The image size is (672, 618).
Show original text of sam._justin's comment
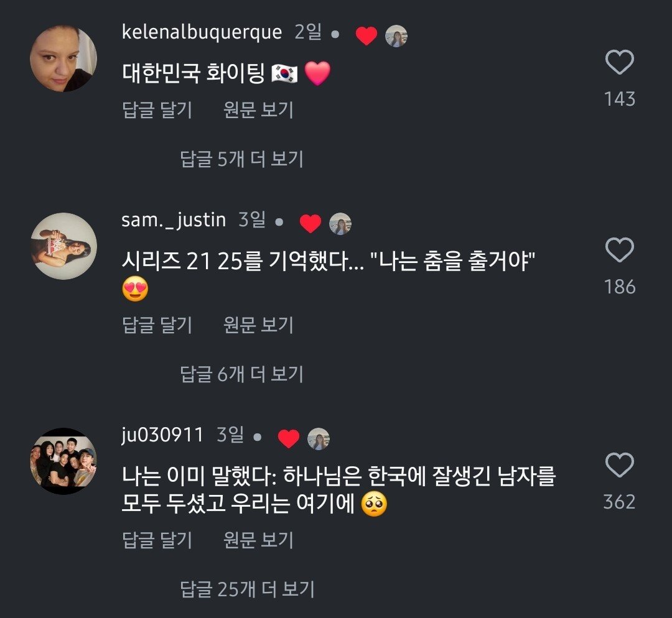(258, 325)
